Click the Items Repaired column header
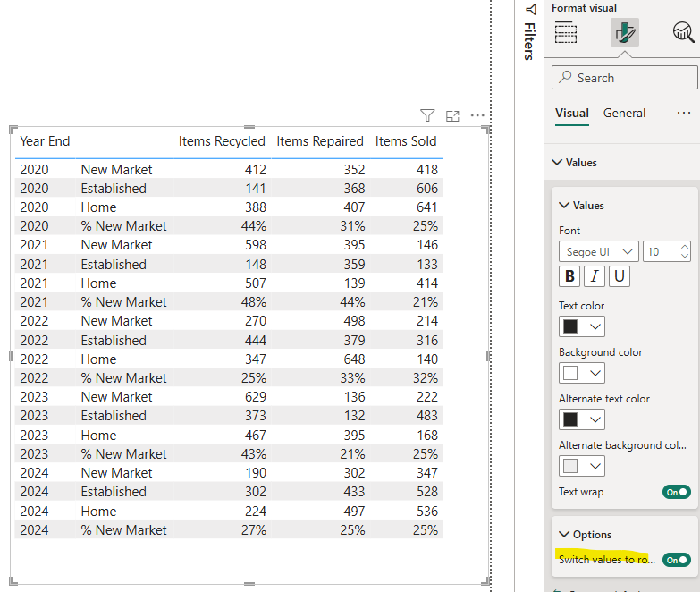 [320, 141]
